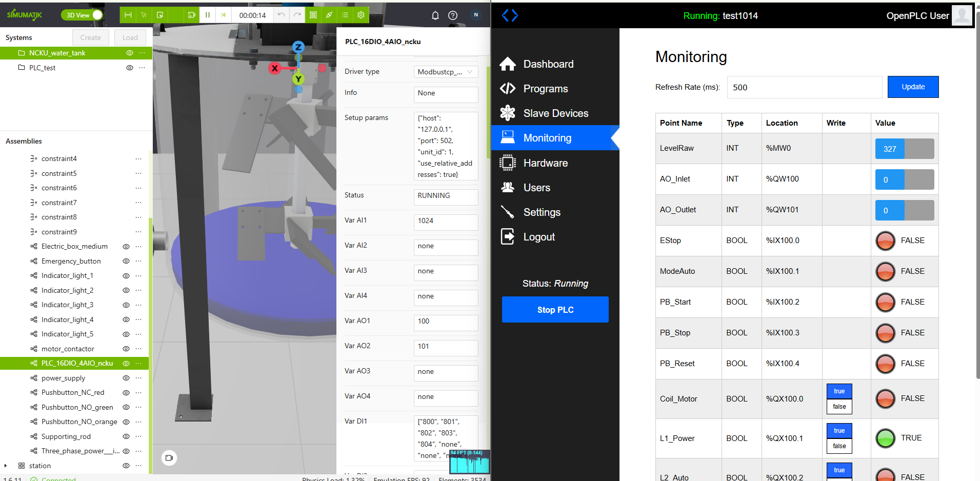Open the Driver type dropdown

[x=445, y=72]
